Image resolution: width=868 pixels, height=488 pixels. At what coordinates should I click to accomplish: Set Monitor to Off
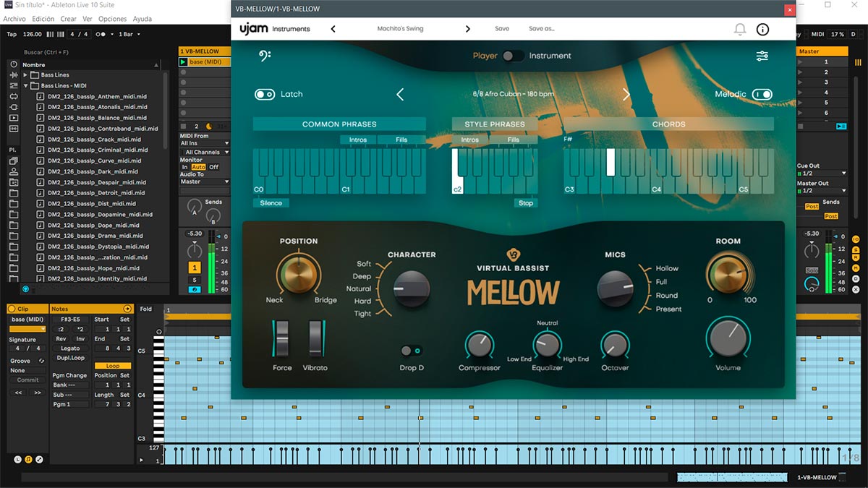213,167
